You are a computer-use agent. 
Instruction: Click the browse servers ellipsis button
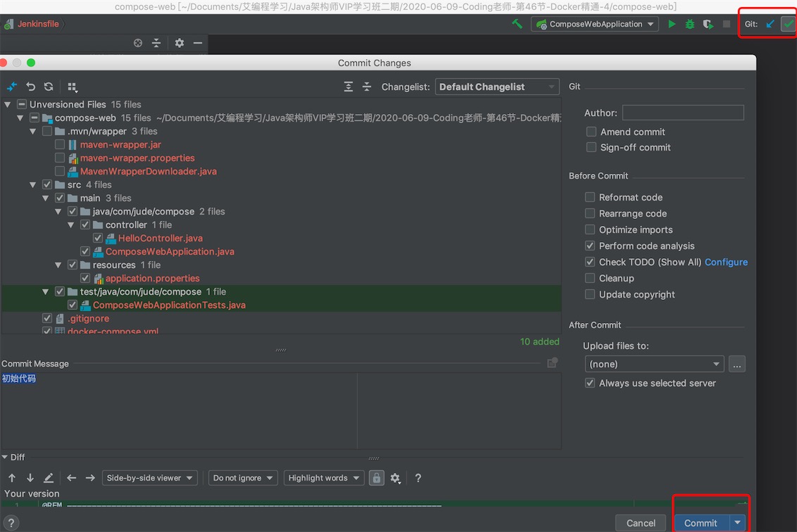point(737,365)
